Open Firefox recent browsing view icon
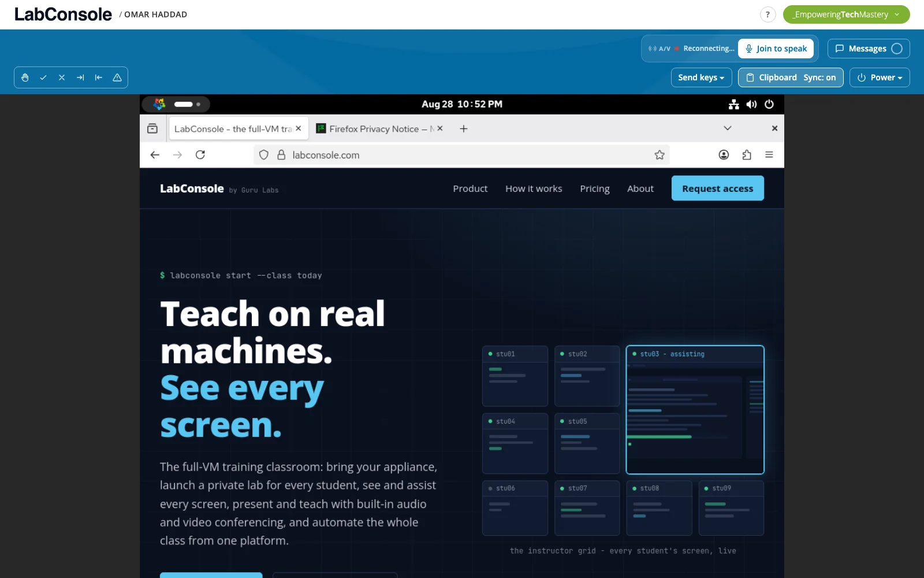 tap(152, 129)
